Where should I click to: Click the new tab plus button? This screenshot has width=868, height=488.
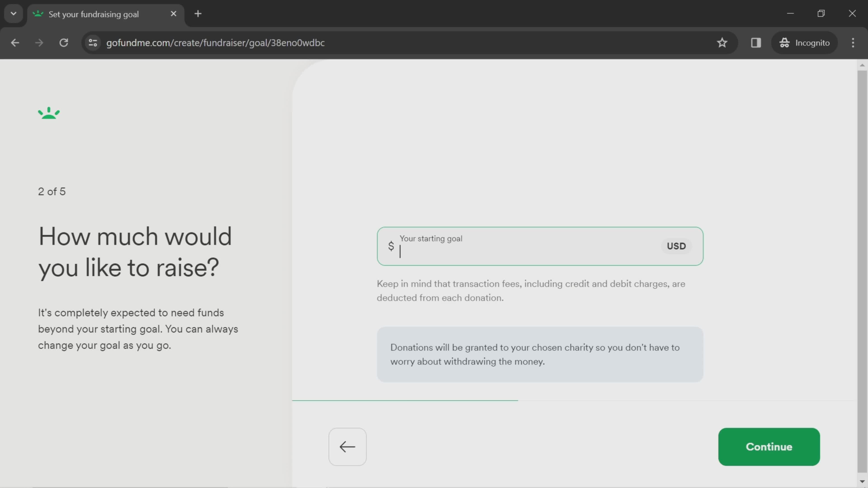pos(198,13)
